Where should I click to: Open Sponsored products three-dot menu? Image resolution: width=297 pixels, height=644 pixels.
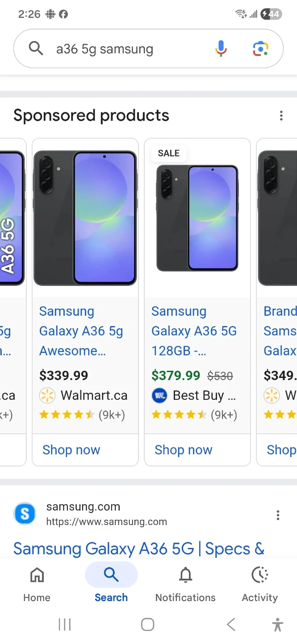click(x=281, y=116)
